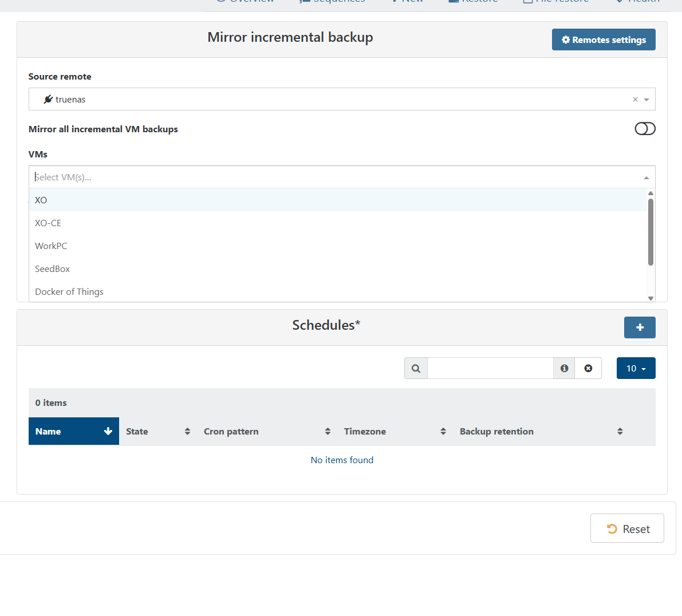The width and height of the screenshot is (682, 616).
Task: Click the VM list scrollbar thumb
Action: coord(651,232)
